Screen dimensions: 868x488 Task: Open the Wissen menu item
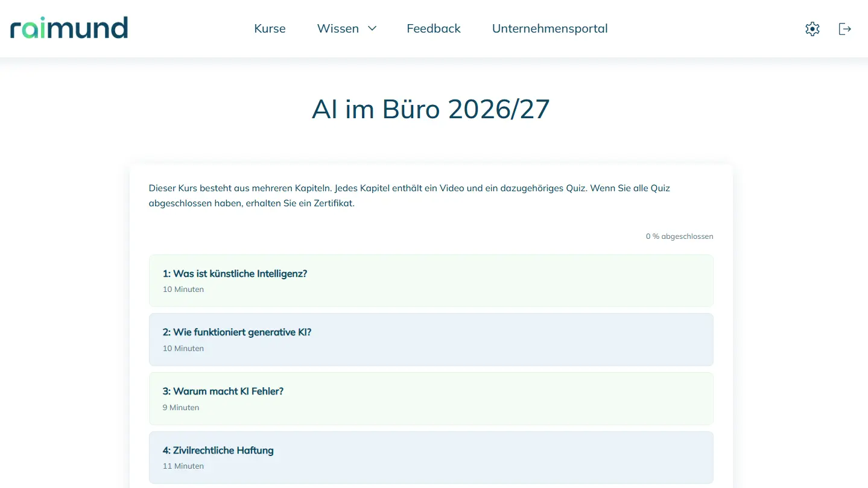(x=338, y=28)
